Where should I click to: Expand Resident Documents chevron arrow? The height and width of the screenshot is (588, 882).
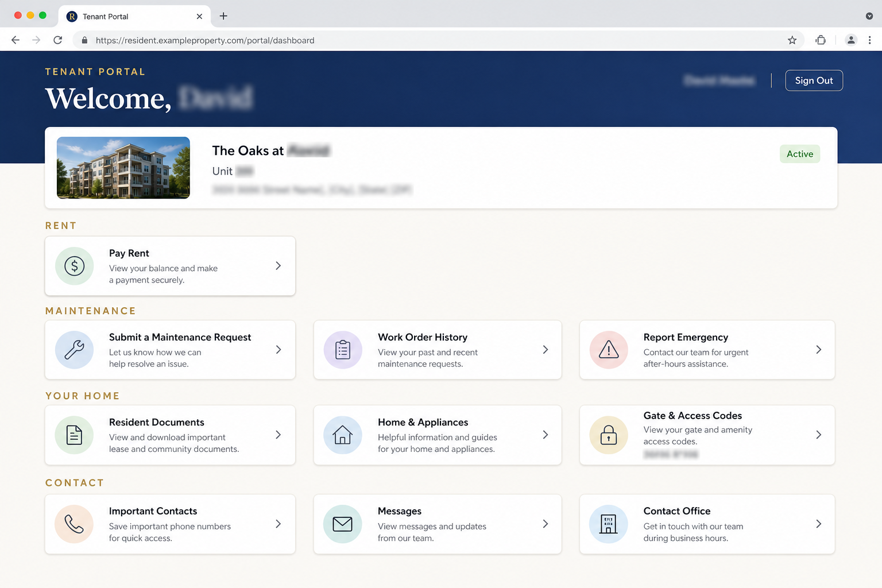coord(278,435)
